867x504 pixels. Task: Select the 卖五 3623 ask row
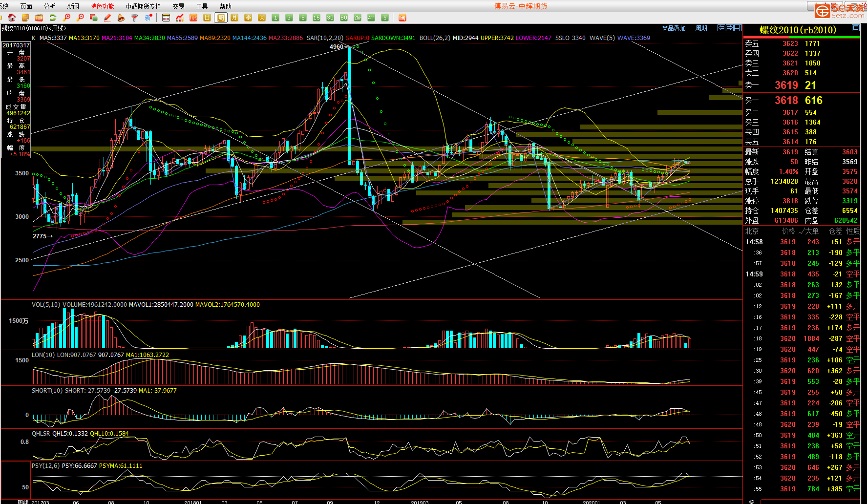(x=802, y=43)
